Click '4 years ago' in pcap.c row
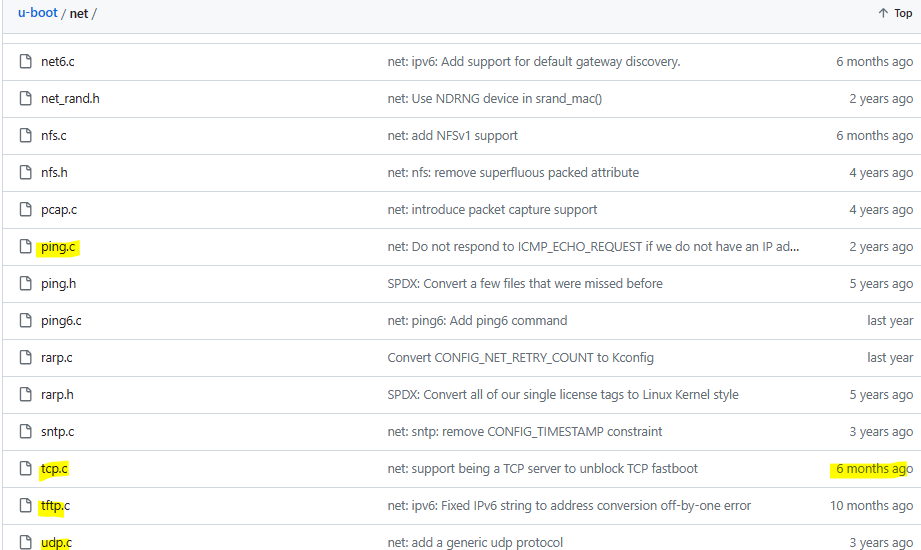This screenshot has height=550, width=921. pos(881,210)
